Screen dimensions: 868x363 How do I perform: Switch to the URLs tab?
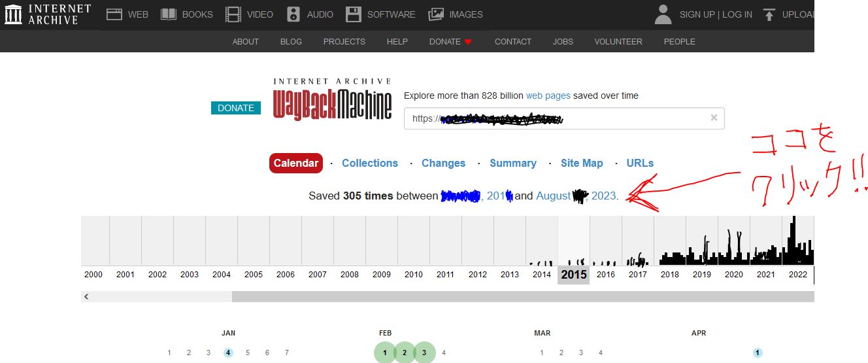640,163
